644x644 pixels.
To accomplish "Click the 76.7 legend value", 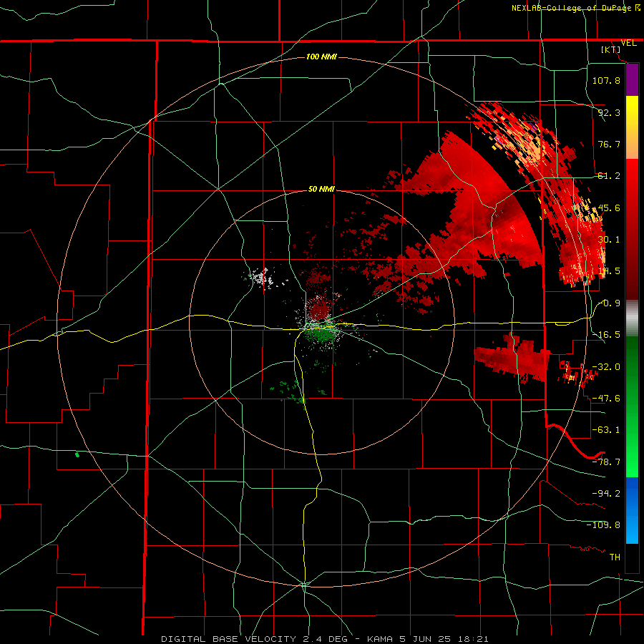I will [x=609, y=144].
